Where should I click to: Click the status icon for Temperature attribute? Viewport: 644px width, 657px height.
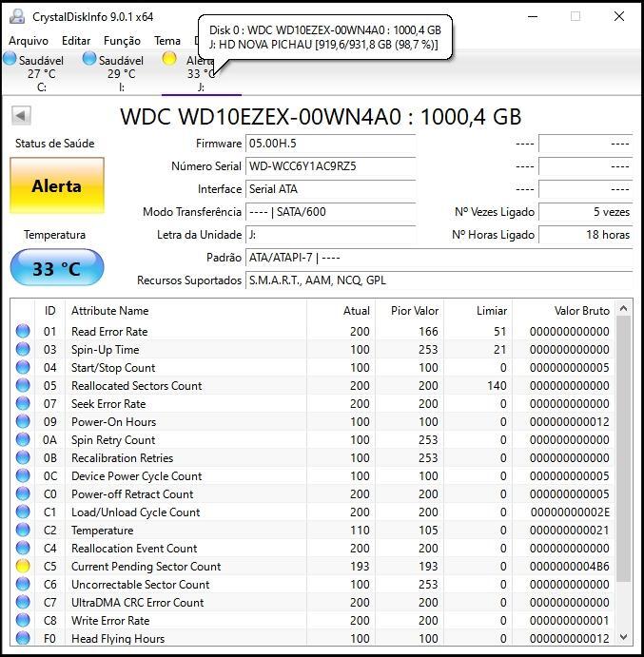(23, 530)
